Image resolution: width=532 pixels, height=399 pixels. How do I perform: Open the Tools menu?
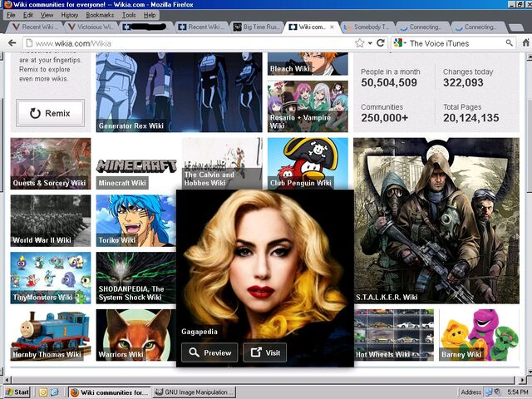click(129, 15)
